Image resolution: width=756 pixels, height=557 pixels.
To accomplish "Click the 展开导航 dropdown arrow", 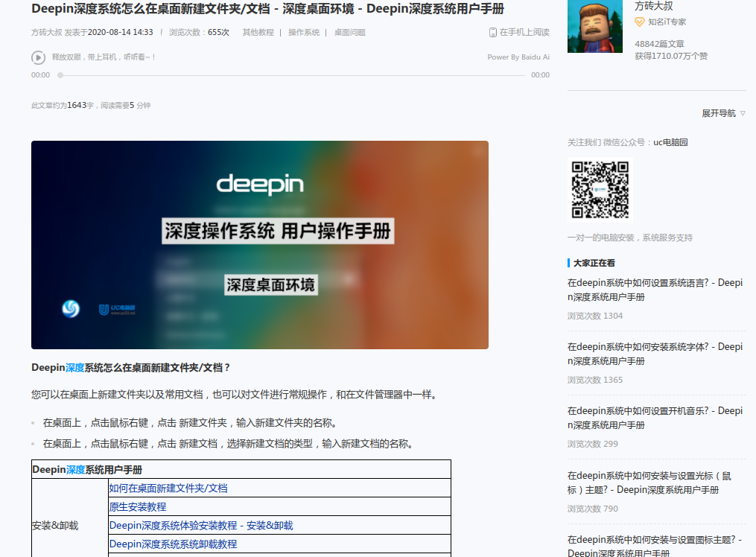I will pos(743,113).
